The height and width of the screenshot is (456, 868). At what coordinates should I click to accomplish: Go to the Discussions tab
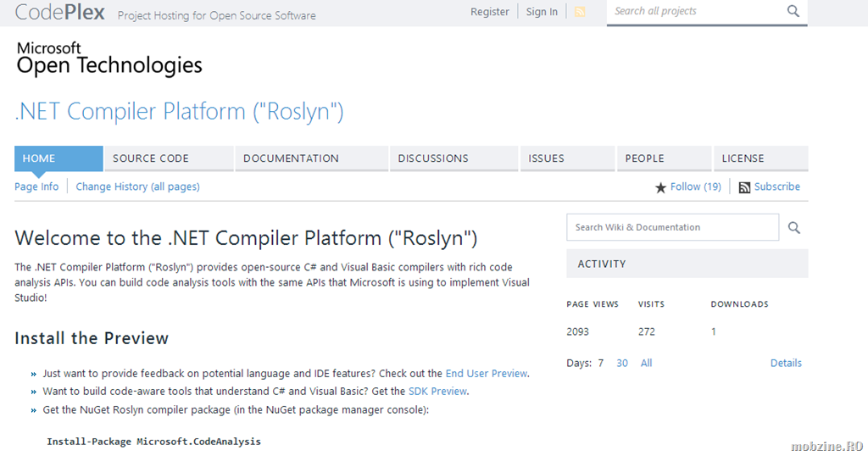point(454,158)
